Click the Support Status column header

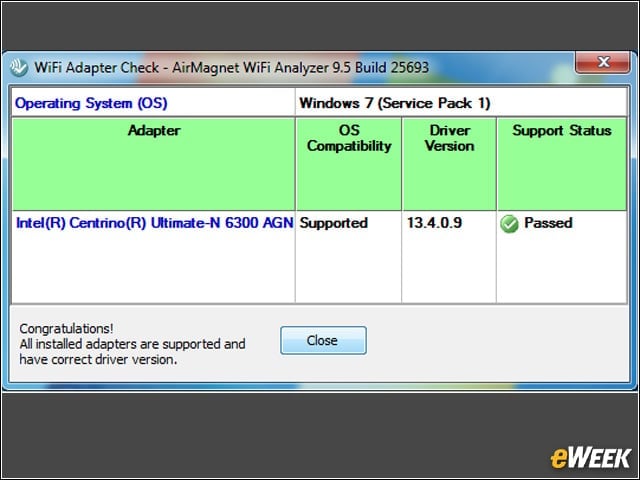pos(562,164)
